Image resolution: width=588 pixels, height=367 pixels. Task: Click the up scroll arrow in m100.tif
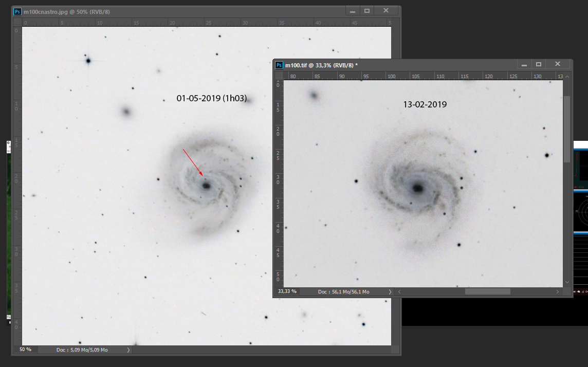tap(567, 77)
